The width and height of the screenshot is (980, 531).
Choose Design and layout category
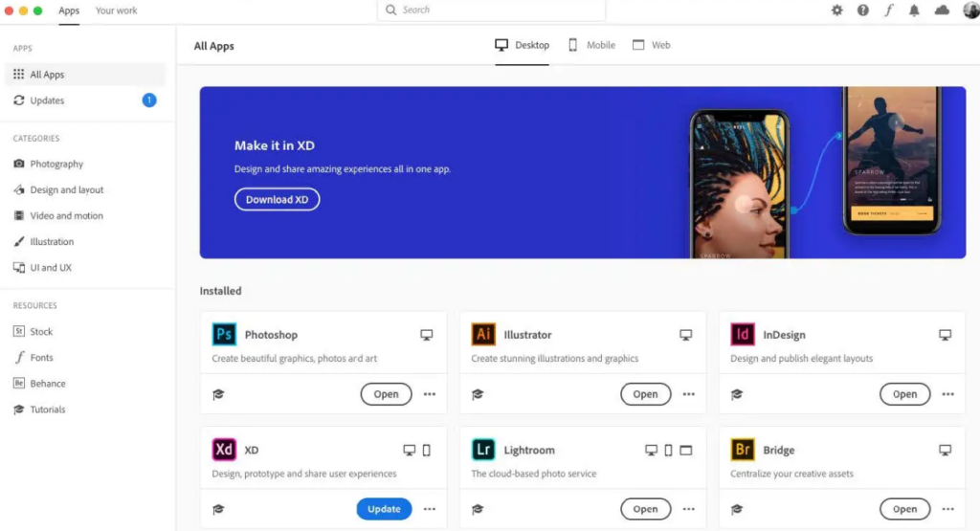58,189
